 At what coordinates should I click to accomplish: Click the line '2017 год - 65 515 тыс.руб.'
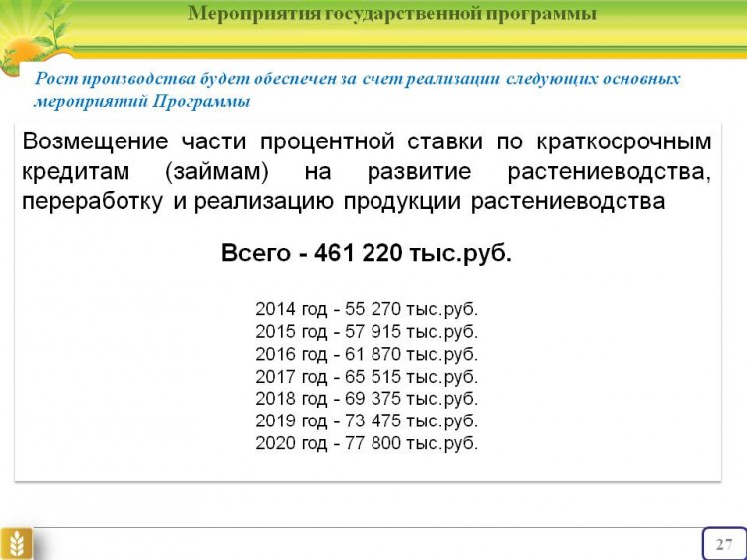pyautogui.click(x=366, y=376)
